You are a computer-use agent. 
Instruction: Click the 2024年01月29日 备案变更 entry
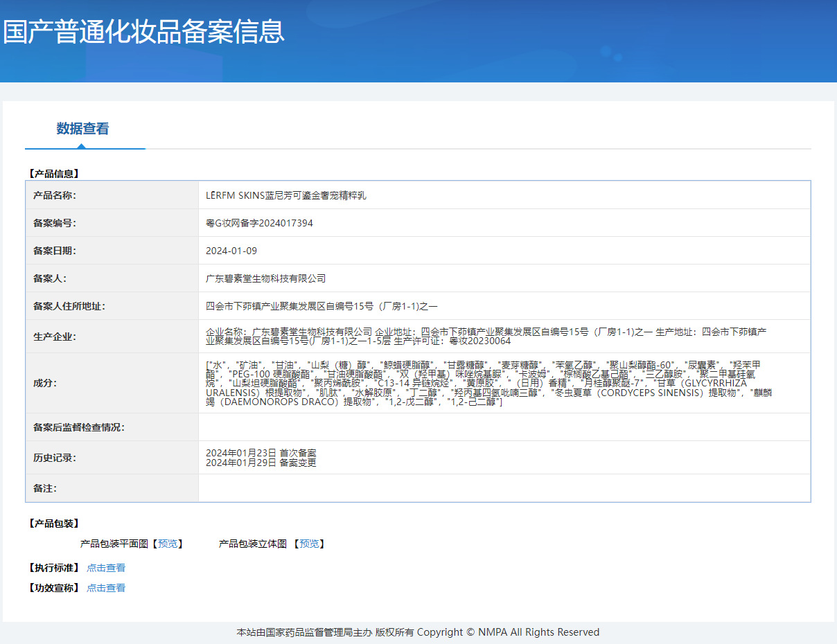tap(261, 463)
